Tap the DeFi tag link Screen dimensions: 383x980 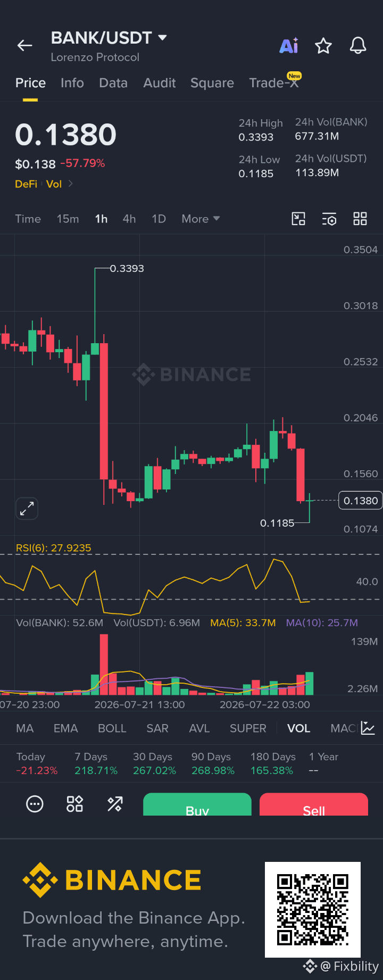pyautogui.click(x=26, y=184)
